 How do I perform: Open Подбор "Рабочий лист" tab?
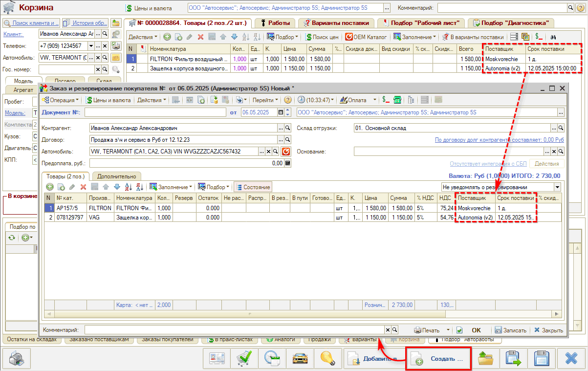pos(421,23)
